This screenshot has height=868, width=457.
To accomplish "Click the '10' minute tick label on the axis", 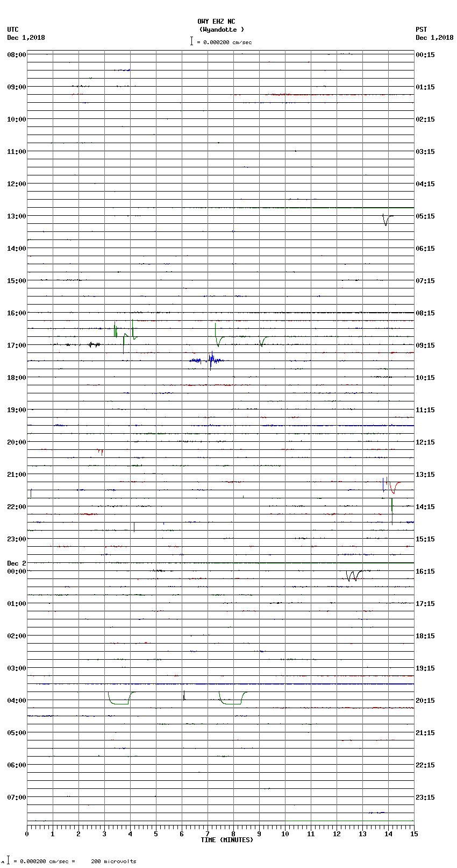I will point(285,834).
